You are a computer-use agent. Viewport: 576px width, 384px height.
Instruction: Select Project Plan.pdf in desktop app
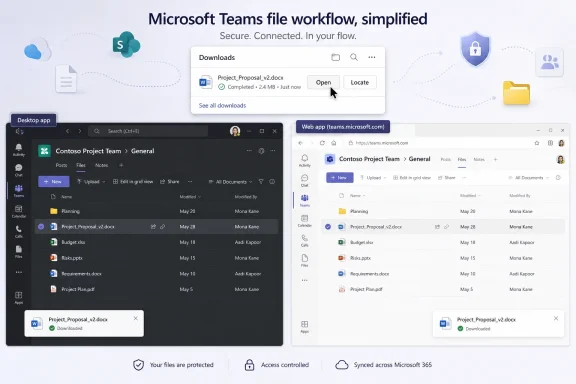click(78, 289)
